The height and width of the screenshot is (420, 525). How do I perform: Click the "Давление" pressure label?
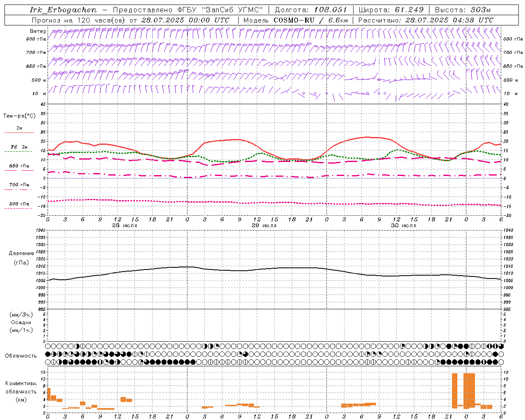[21, 253]
